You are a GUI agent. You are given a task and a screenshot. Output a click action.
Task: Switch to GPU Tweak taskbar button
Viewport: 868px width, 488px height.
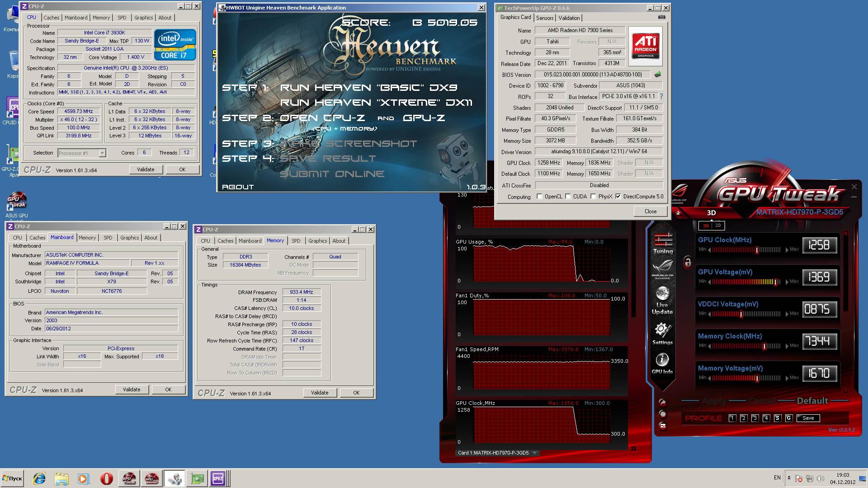129,479
